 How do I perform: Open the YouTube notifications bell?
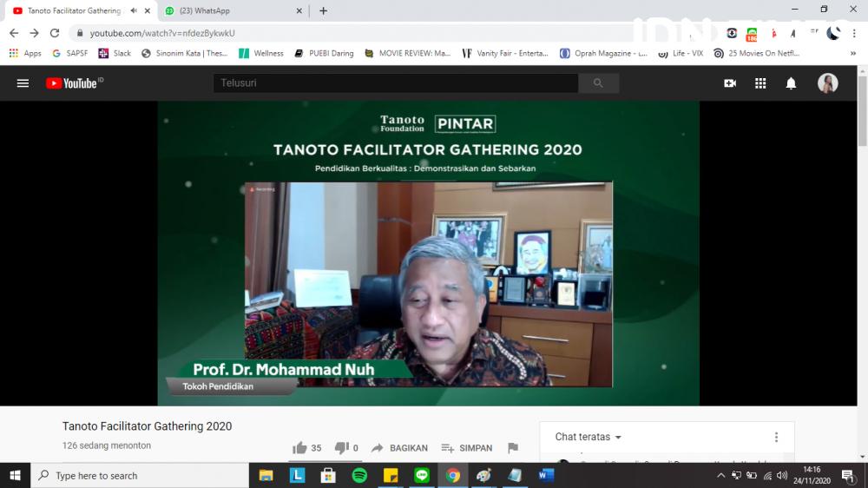[791, 83]
